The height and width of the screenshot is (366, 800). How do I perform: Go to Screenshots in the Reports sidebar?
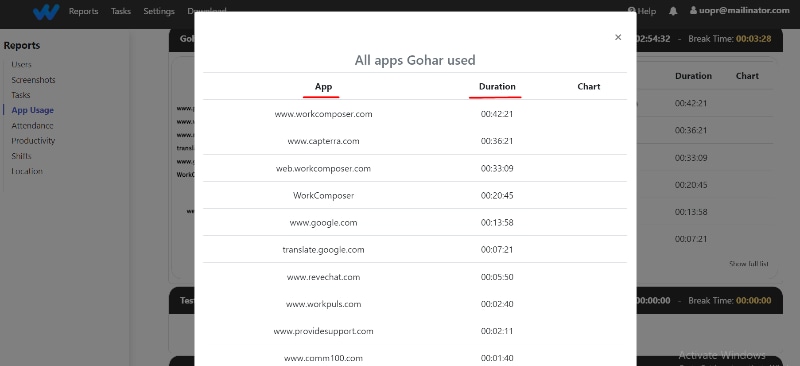[33, 80]
